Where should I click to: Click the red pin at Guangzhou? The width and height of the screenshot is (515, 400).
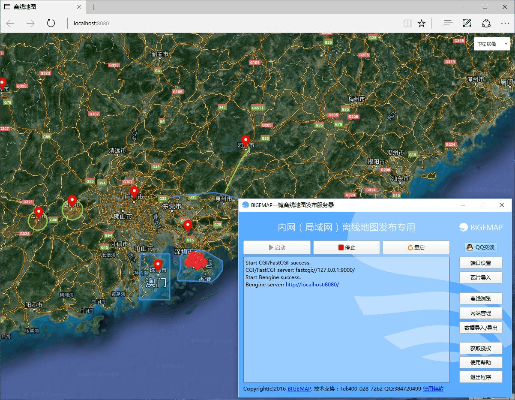[x=134, y=193]
